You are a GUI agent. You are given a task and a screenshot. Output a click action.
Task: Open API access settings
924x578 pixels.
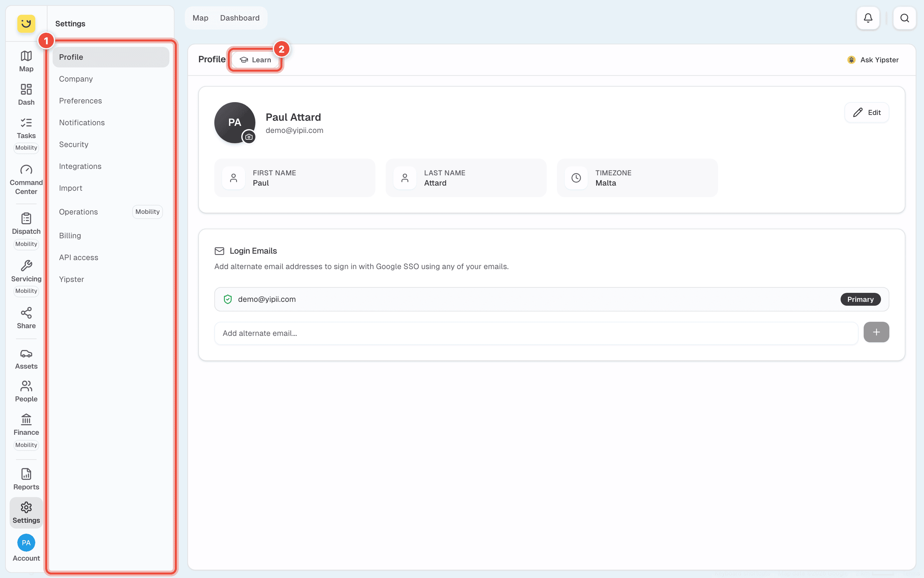click(x=111, y=257)
